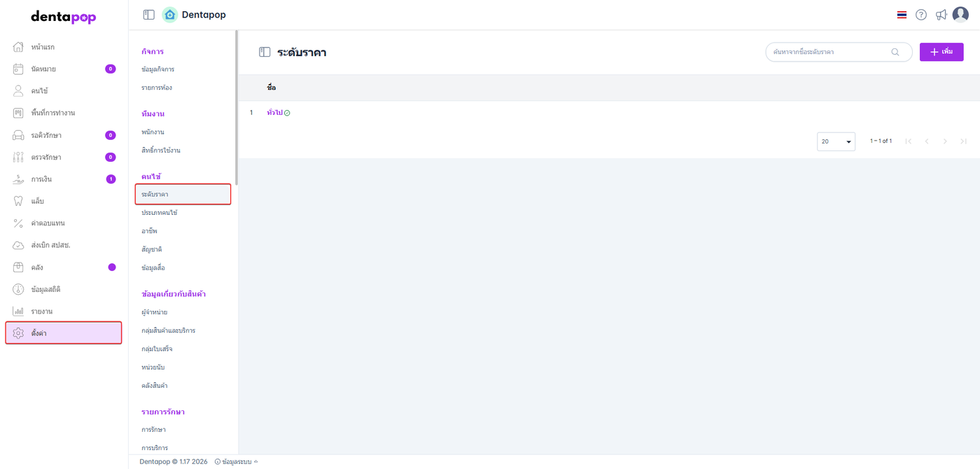
Task: Click the dentapop logo in the sidebar
Action: coord(64,17)
